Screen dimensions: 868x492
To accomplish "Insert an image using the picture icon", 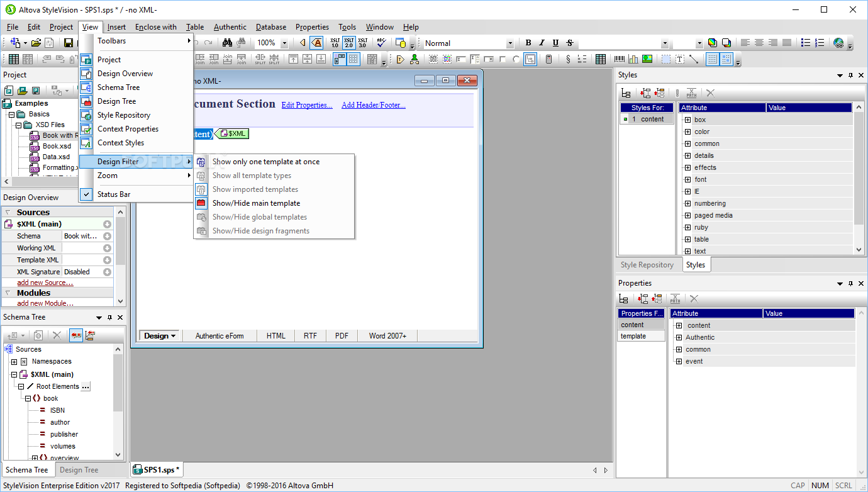I will [x=647, y=59].
